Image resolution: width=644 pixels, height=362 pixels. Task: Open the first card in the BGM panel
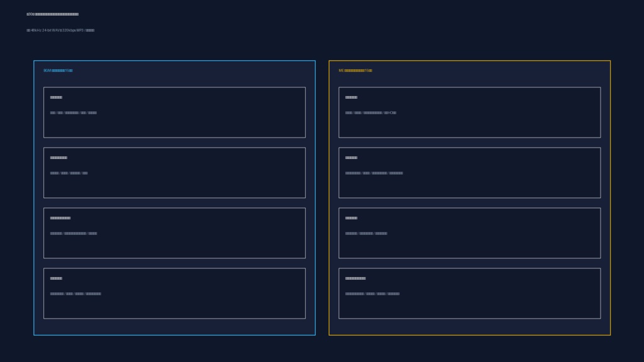click(x=175, y=112)
